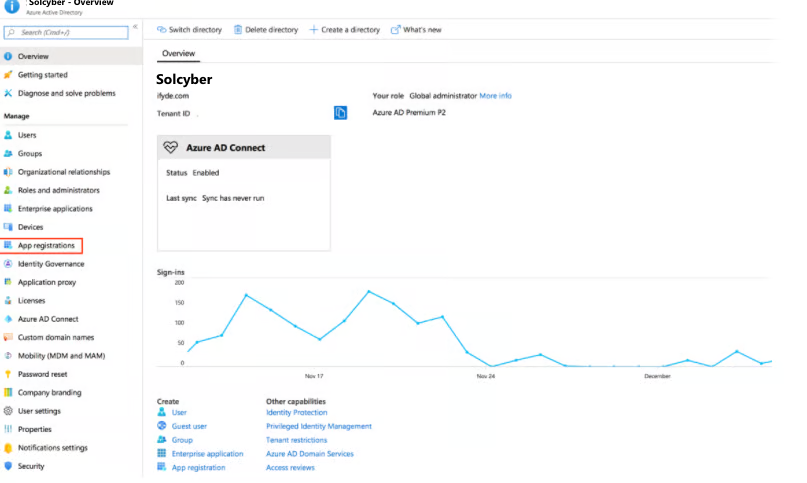Viewport: 807px width, 483px height.
Task: Open the What's new link
Action: (x=416, y=30)
